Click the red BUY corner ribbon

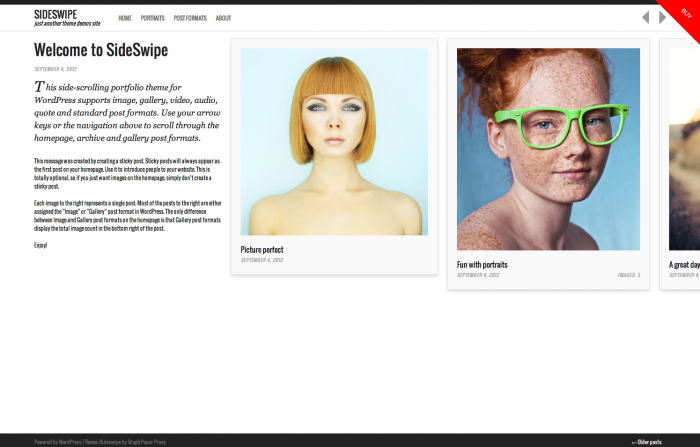[x=683, y=16]
